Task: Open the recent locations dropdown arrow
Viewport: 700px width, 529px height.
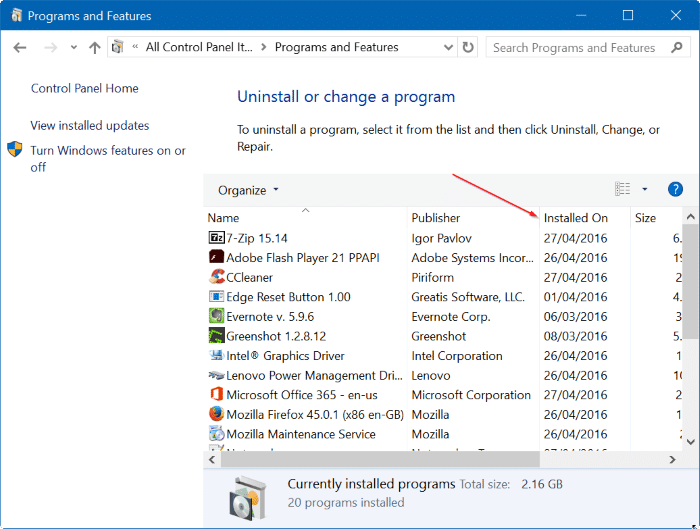Action: tap(74, 47)
